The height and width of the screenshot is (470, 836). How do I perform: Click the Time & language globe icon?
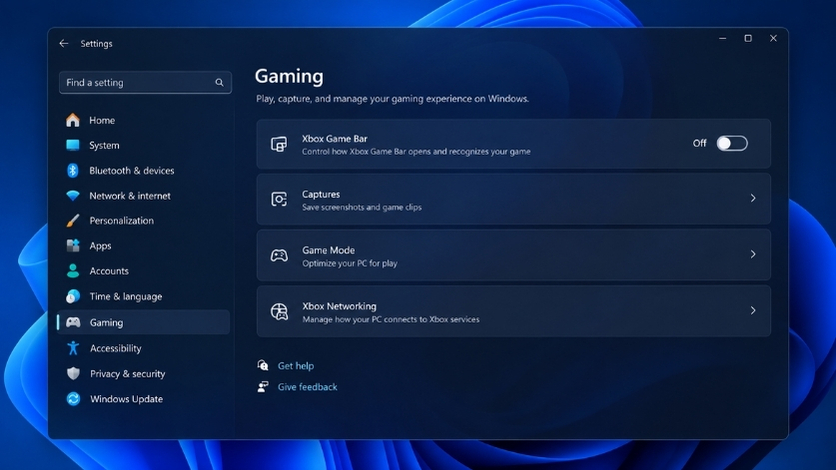coord(73,296)
